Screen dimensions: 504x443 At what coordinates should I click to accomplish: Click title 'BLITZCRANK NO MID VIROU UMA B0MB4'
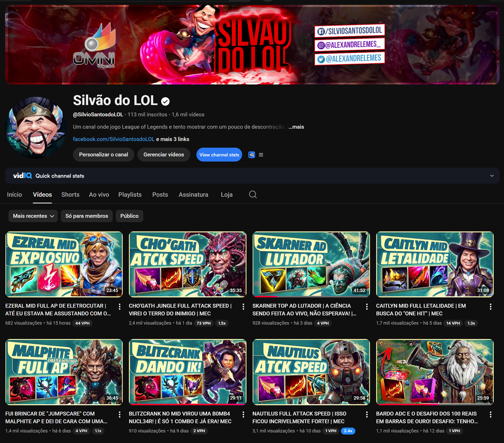pyautogui.click(x=180, y=417)
